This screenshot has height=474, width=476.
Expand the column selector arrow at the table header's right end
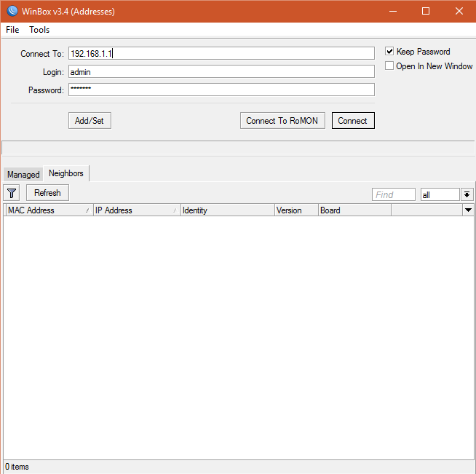pos(468,210)
